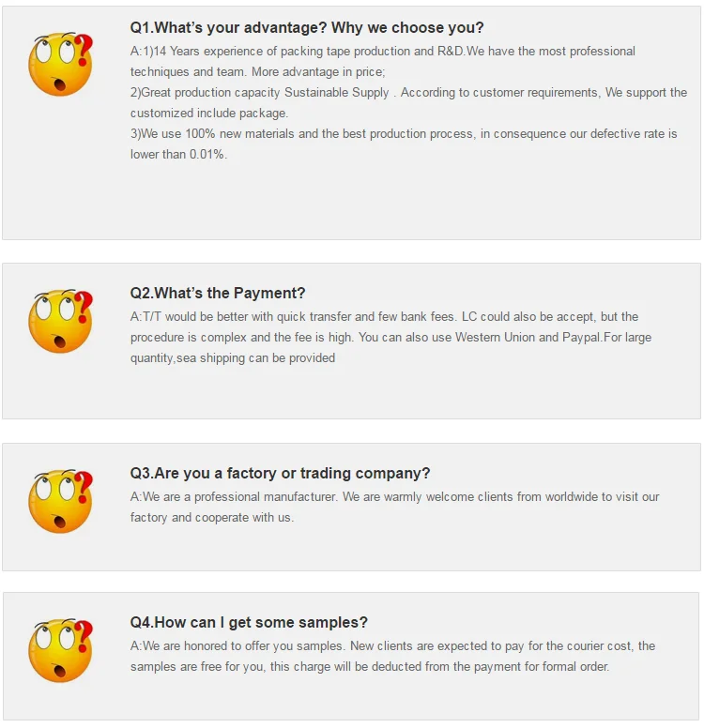Click the "Great production capacity Sustainable Supply" line
704x728 pixels.
coord(408,93)
